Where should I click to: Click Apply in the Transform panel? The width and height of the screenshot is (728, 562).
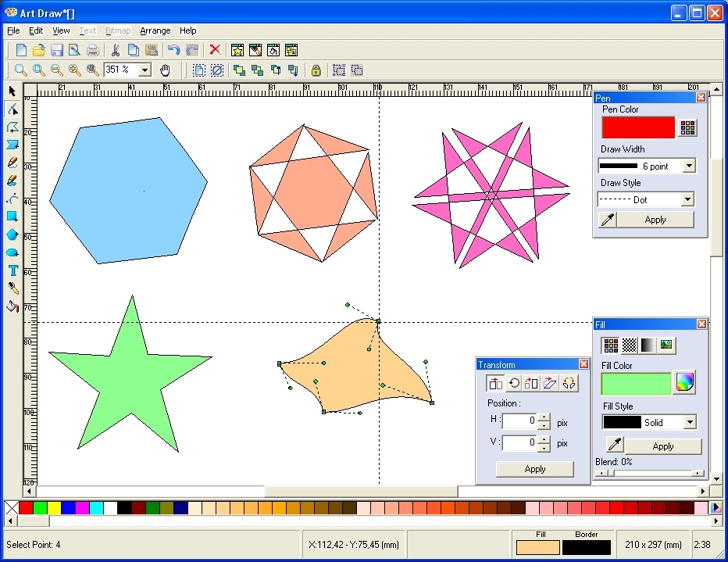pos(535,469)
